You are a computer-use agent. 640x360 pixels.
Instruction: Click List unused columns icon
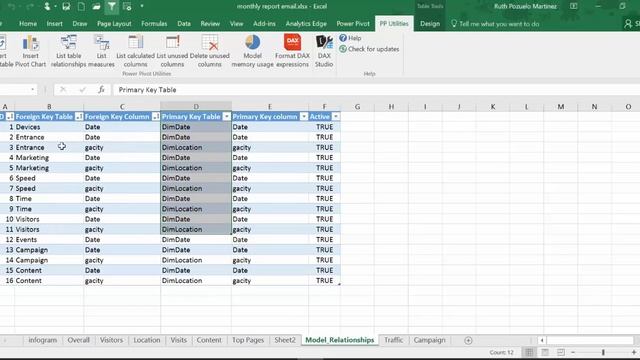click(x=172, y=43)
